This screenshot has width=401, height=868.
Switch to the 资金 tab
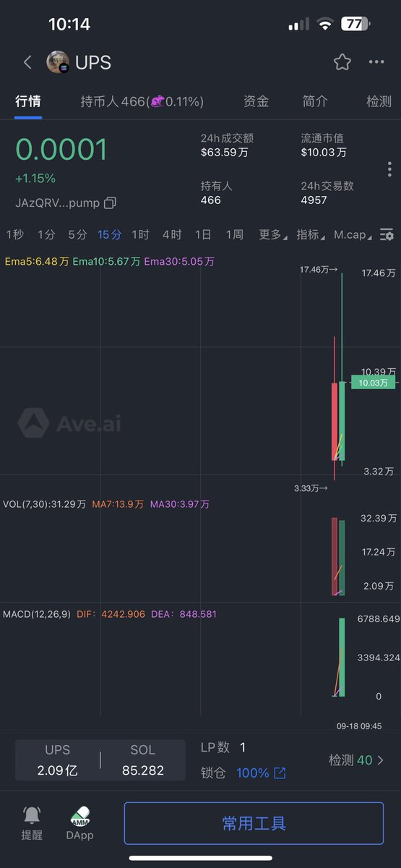coord(256,101)
